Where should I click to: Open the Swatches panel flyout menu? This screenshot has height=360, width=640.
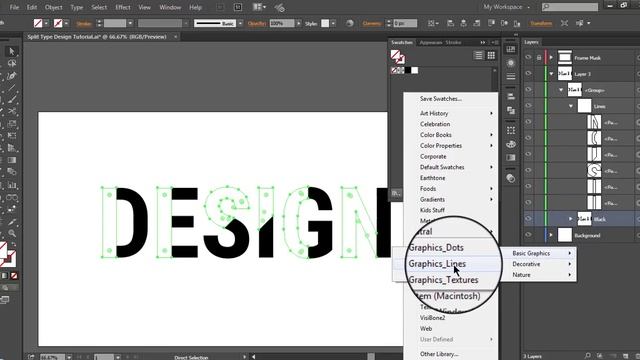click(x=495, y=42)
